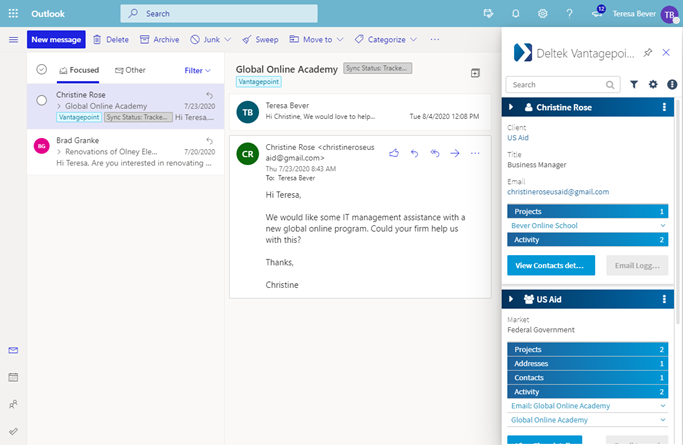This screenshot has height=445, width=683.
Task: Switch to the Calendar view in sidebar
Action: click(x=13, y=377)
